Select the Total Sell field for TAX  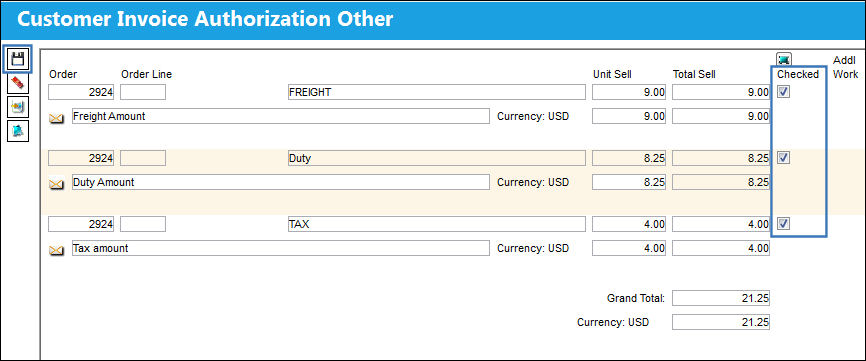tap(721, 224)
